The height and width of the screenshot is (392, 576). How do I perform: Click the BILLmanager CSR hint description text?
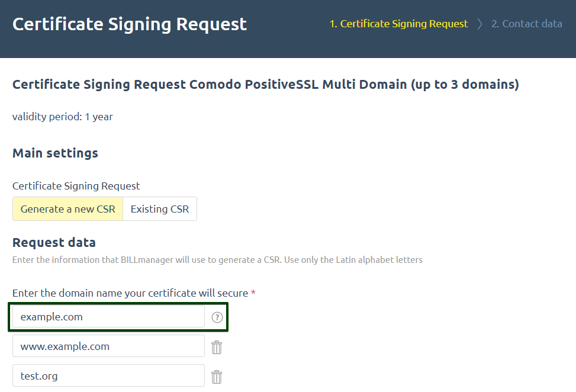click(217, 260)
